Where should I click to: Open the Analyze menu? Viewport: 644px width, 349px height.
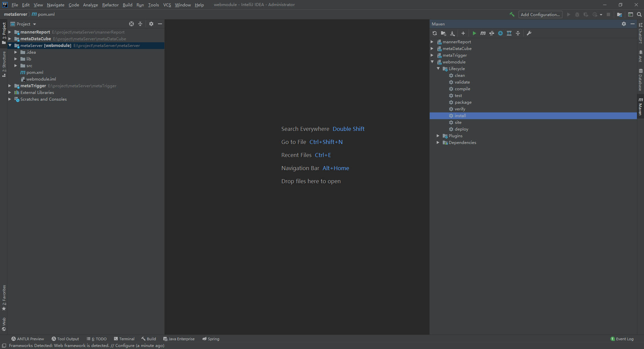coord(91,5)
